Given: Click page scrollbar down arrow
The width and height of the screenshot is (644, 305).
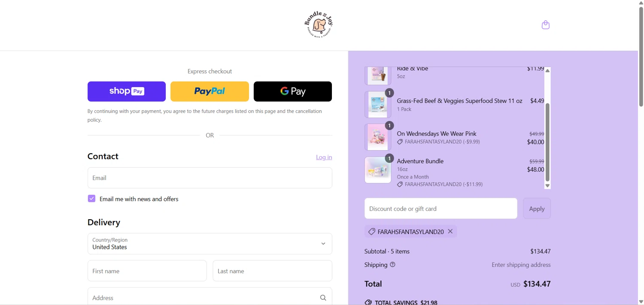Looking at the screenshot, I should (641, 302).
